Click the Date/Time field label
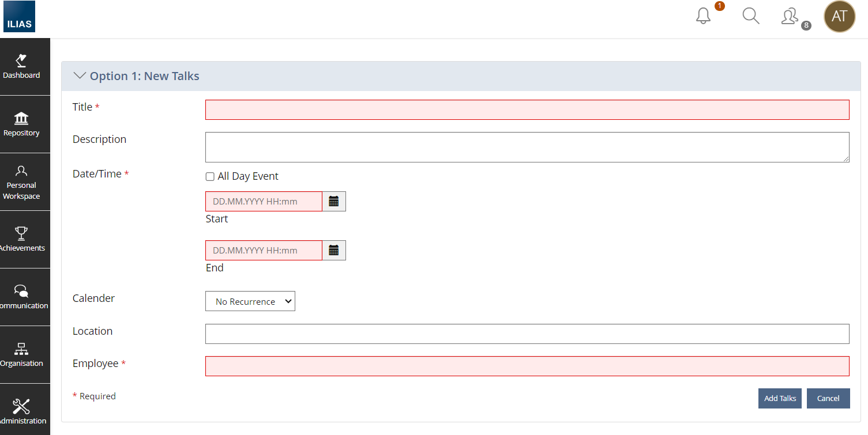The image size is (868, 435). click(97, 174)
